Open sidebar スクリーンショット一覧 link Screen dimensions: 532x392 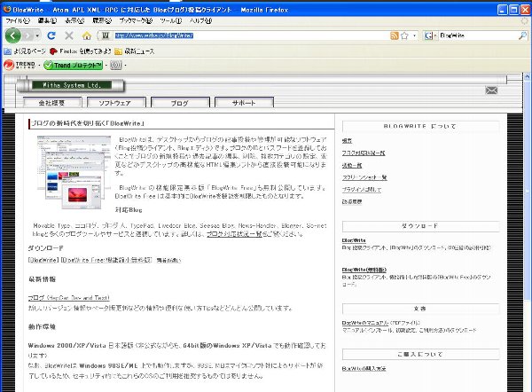click(364, 177)
